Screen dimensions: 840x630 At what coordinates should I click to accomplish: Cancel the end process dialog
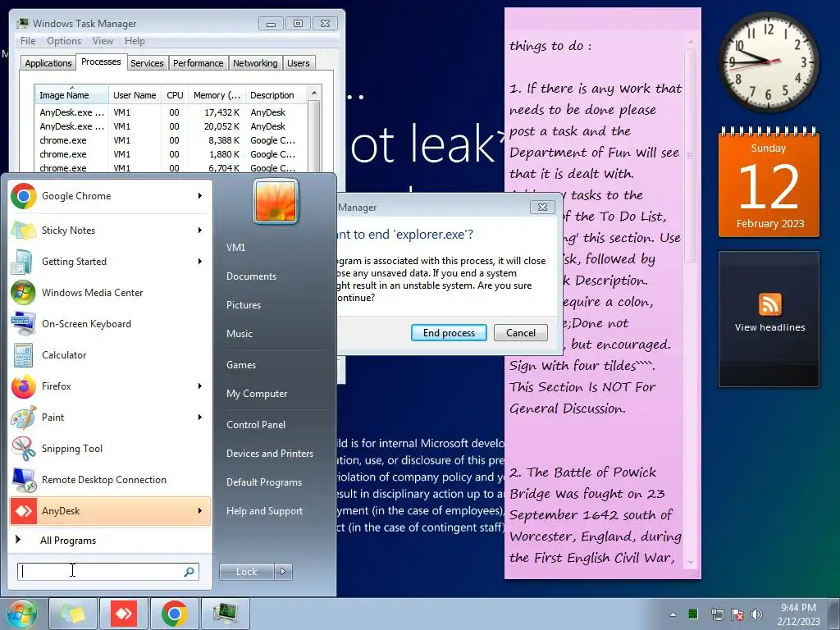tap(521, 333)
